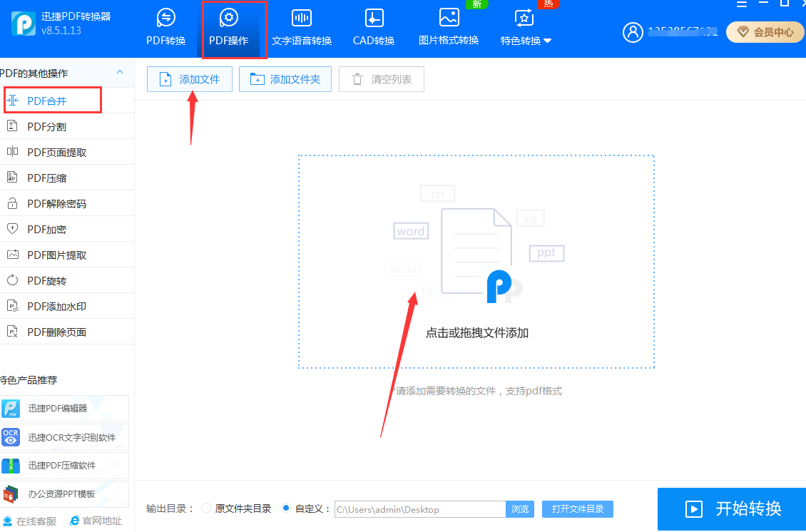The height and width of the screenshot is (532, 806).
Task: Open the user account avatar icon
Action: coord(633,32)
